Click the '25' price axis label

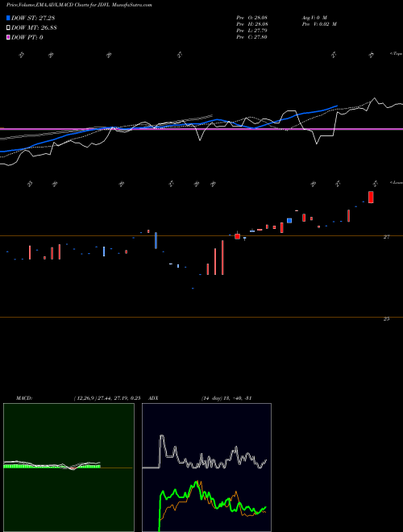click(386, 319)
